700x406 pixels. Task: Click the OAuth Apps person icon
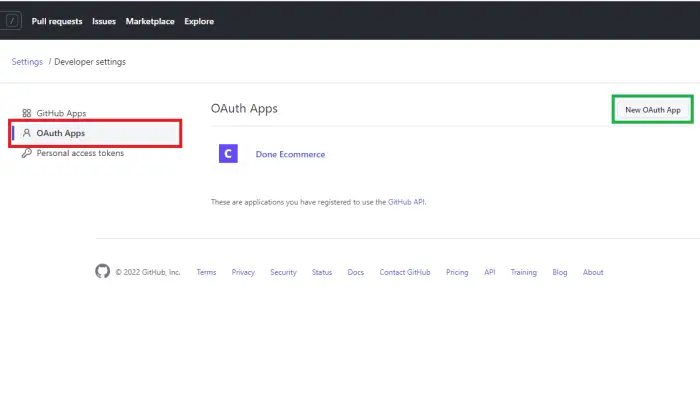[x=27, y=133]
